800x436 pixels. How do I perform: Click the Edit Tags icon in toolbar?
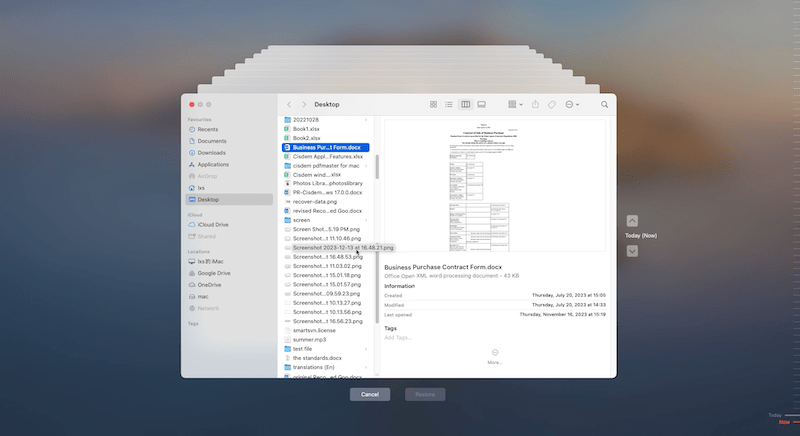pos(552,104)
